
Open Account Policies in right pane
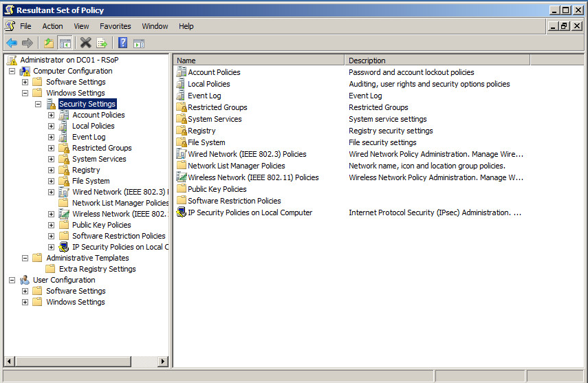[x=214, y=72]
